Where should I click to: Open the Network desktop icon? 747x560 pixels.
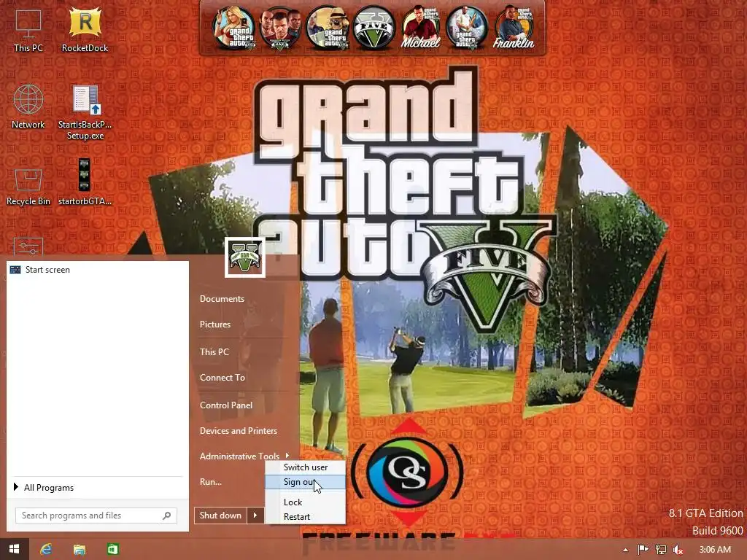(28, 106)
